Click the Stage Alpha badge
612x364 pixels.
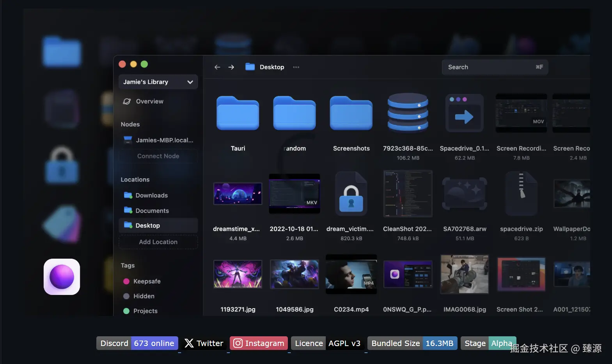488,343
